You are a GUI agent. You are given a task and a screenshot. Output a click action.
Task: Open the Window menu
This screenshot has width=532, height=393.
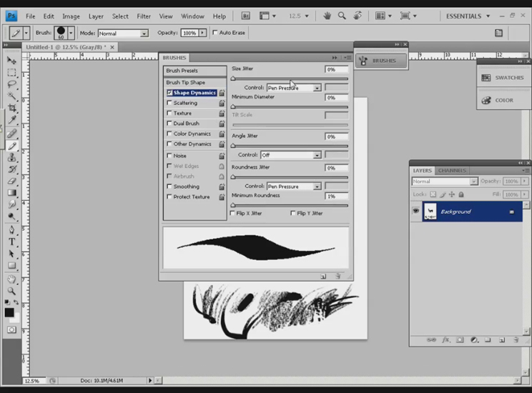tap(192, 16)
